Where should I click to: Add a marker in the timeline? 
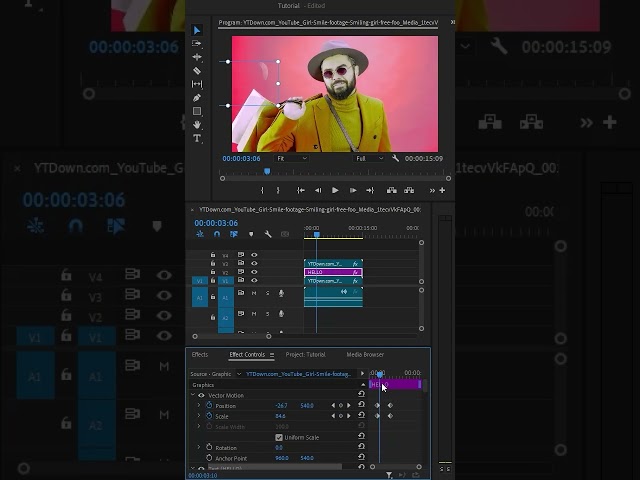[251, 234]
